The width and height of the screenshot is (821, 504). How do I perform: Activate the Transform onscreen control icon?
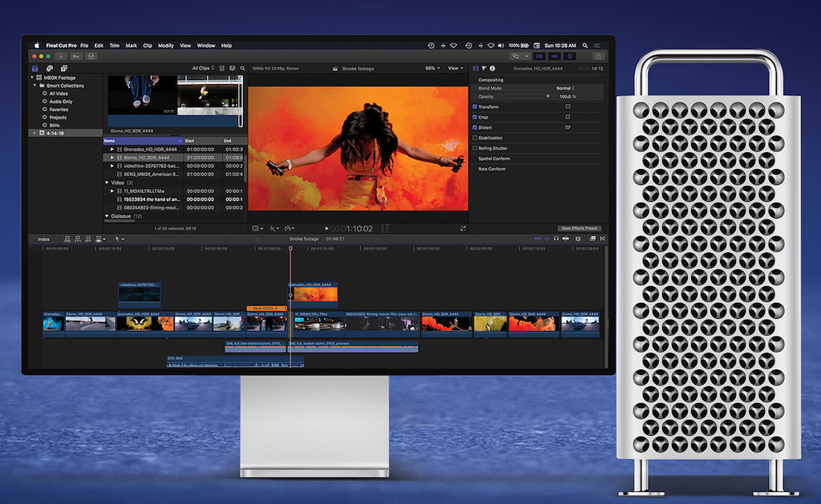(568, 107)
